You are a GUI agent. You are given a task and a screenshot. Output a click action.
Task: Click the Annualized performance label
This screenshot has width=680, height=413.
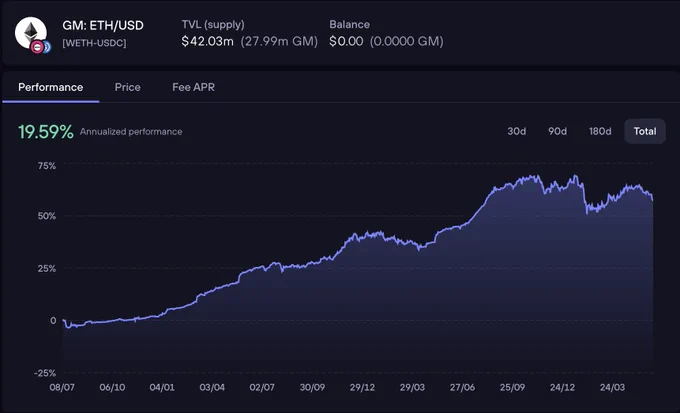coord(131,131)
